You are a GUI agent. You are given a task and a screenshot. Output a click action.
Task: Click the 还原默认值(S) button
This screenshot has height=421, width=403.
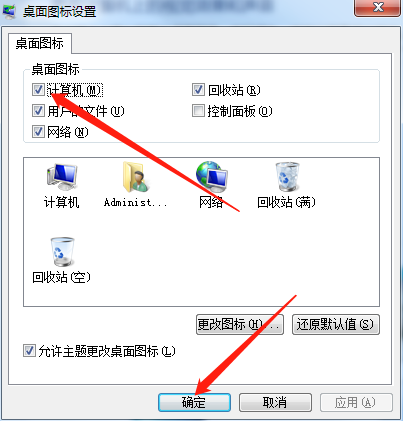coord(336,324)
